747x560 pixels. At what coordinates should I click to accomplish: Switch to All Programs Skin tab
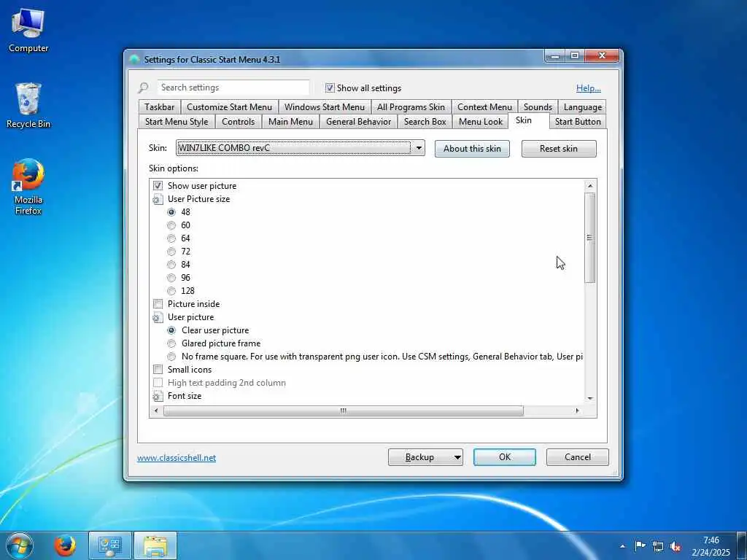(411, 107)
